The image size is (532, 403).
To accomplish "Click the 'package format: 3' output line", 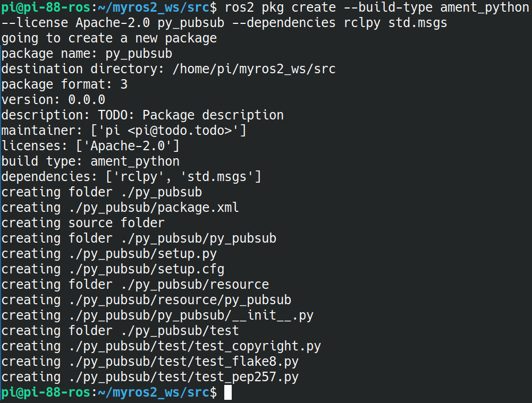I will point(64,84).
